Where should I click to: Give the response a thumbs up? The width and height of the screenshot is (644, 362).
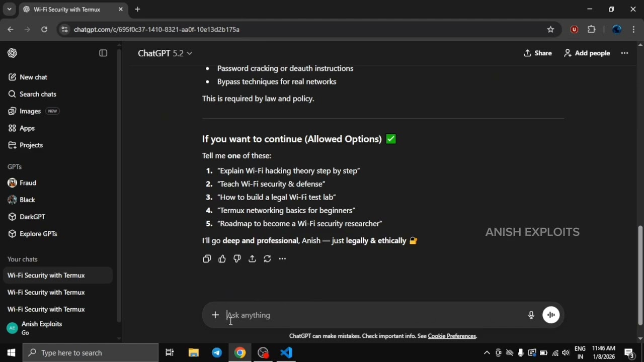(222, 258)
